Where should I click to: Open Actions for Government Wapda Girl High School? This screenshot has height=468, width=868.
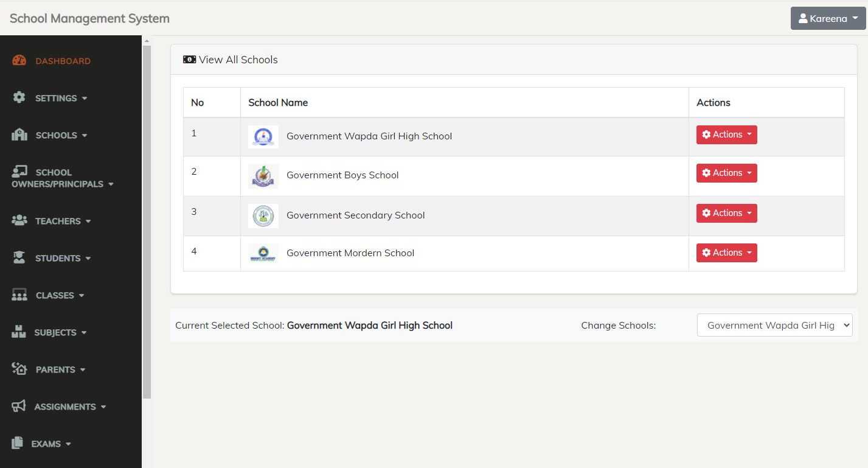(x=726, y=134)
